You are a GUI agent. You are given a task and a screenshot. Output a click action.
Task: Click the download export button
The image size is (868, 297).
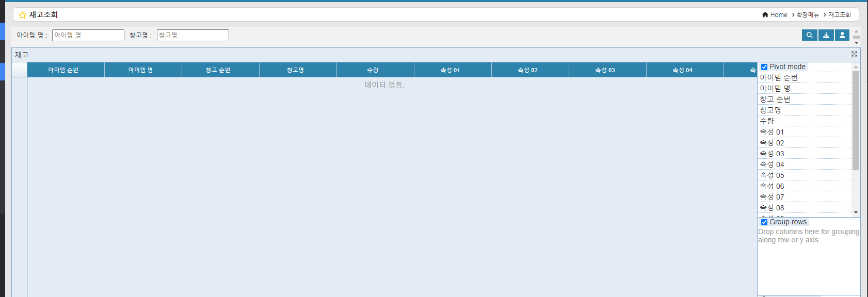tap(826, 35)
